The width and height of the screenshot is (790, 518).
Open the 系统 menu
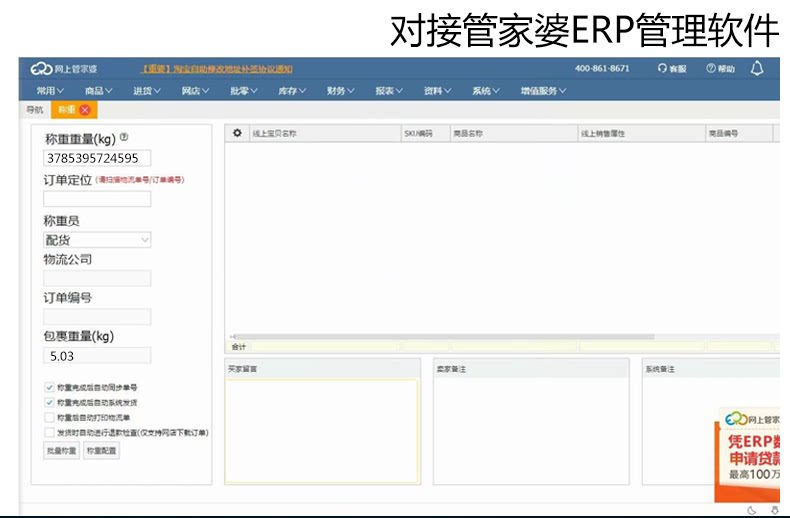click(485, 91)
